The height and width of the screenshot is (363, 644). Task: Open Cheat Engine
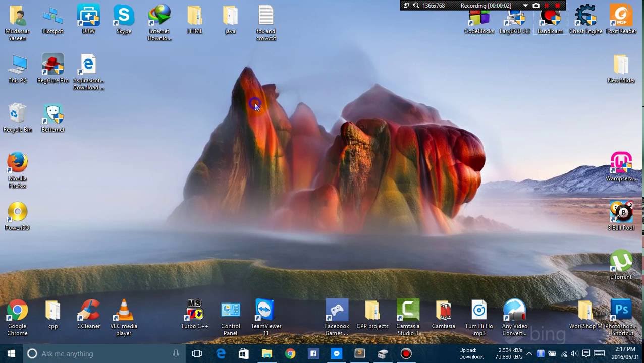585,20
